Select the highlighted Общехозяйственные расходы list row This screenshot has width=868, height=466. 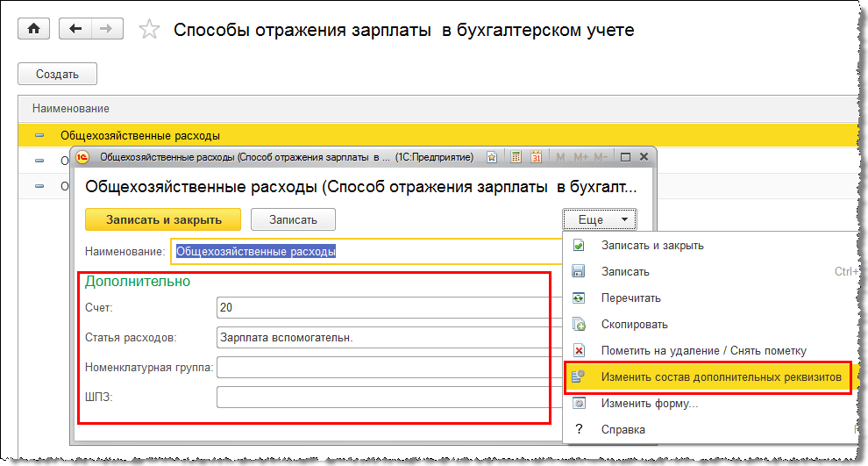coord(438,135)
